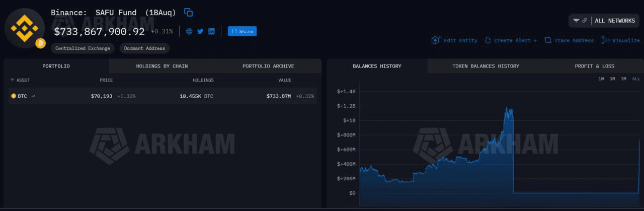Click the balance spike at chart's right edge
This screenshot has width=644, height=211.
(639, 151)
